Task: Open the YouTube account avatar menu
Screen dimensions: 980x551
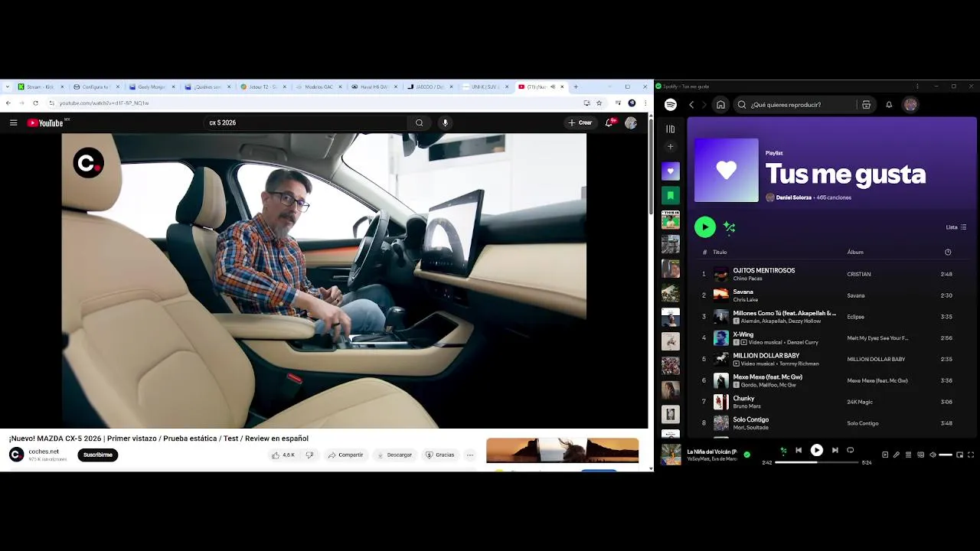Action: click(x=631, y=122)
